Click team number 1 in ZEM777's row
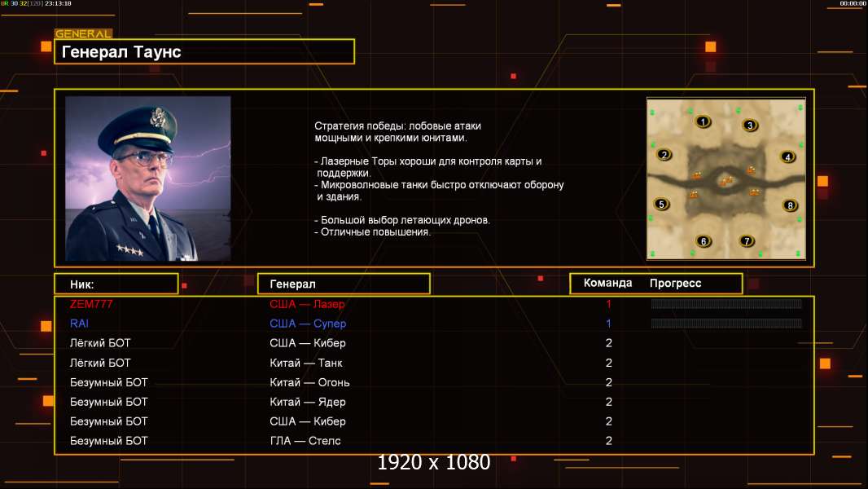The height and width of the screenshot is (489, 868). (608, 304)
